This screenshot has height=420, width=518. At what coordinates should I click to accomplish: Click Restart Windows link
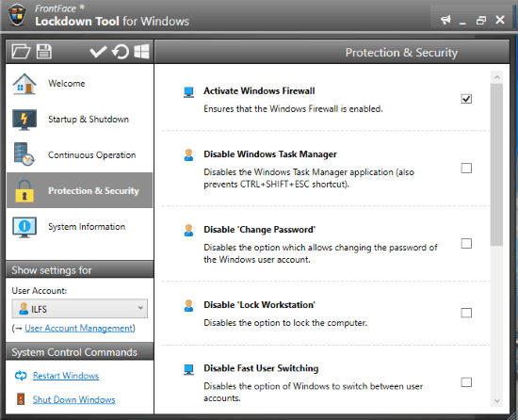[66, 376]
